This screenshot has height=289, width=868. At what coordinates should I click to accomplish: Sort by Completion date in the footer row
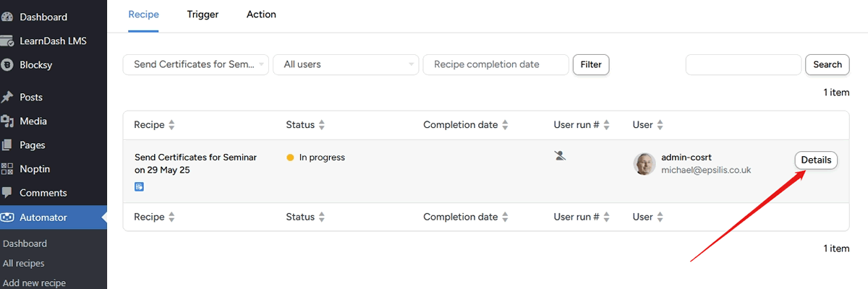(467, 217)
